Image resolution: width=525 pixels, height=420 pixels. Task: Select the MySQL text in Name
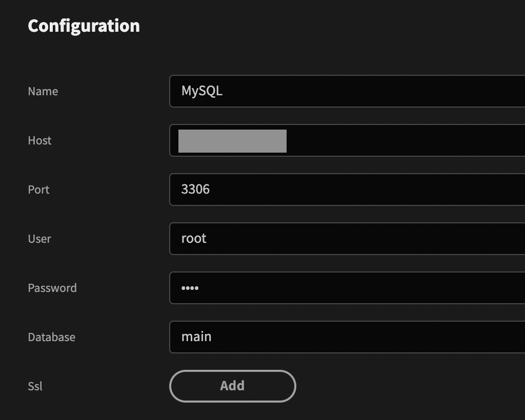[202, 91]
